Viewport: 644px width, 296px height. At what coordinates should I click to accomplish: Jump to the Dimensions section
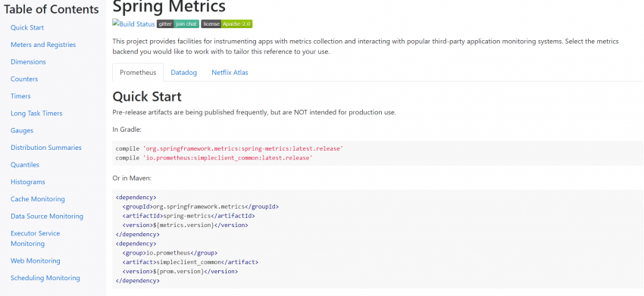(x=28, y=62)
